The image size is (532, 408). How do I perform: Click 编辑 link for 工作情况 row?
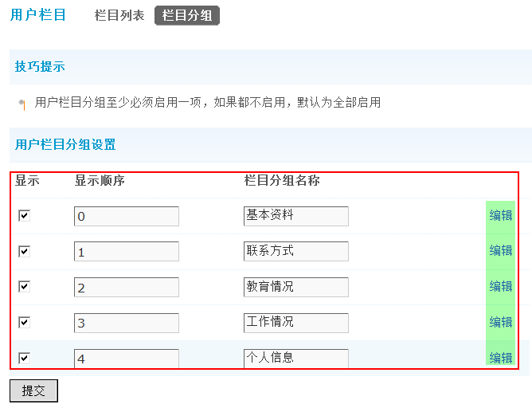click(x=501, y=323)
